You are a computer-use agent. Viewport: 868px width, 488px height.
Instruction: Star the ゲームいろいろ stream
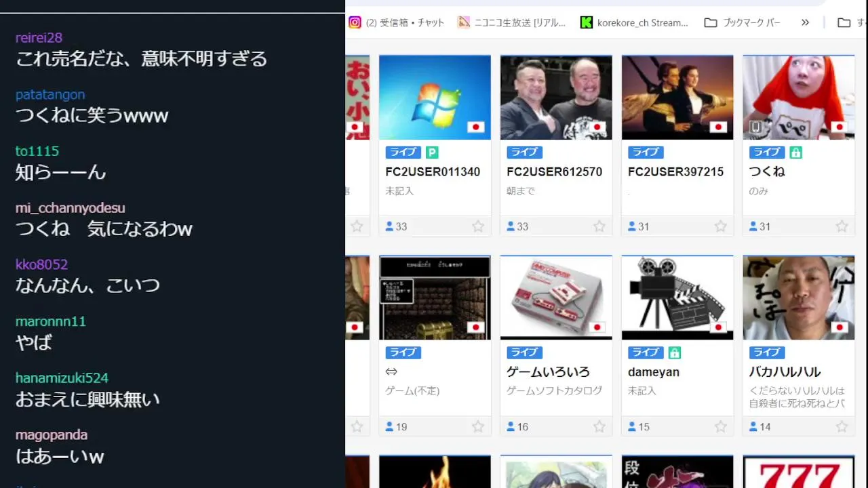pyautogui.click(x=599, y=426)
